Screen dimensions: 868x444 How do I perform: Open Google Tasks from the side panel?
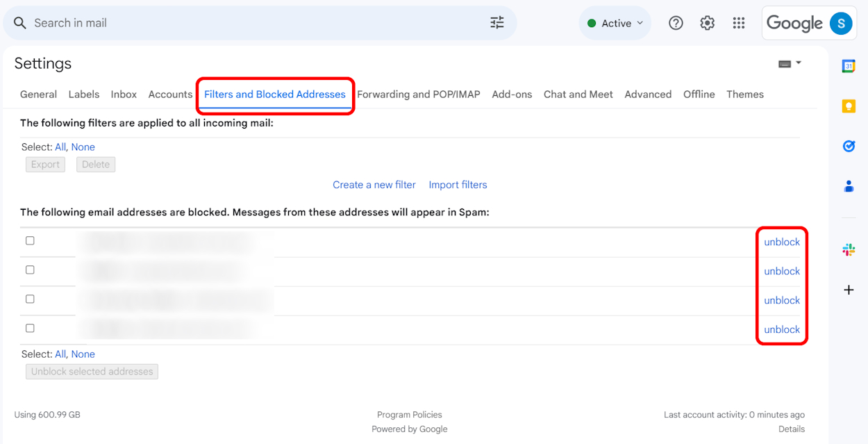(849, 146)
